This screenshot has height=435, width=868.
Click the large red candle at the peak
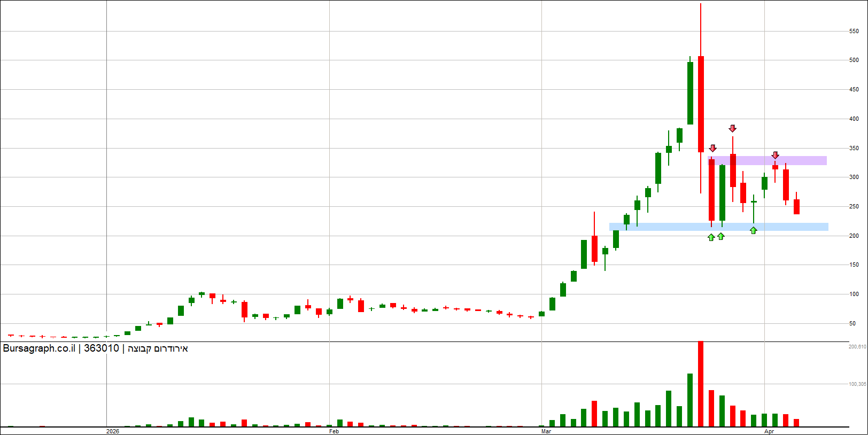pyautogui.click(x=701, y=104)
